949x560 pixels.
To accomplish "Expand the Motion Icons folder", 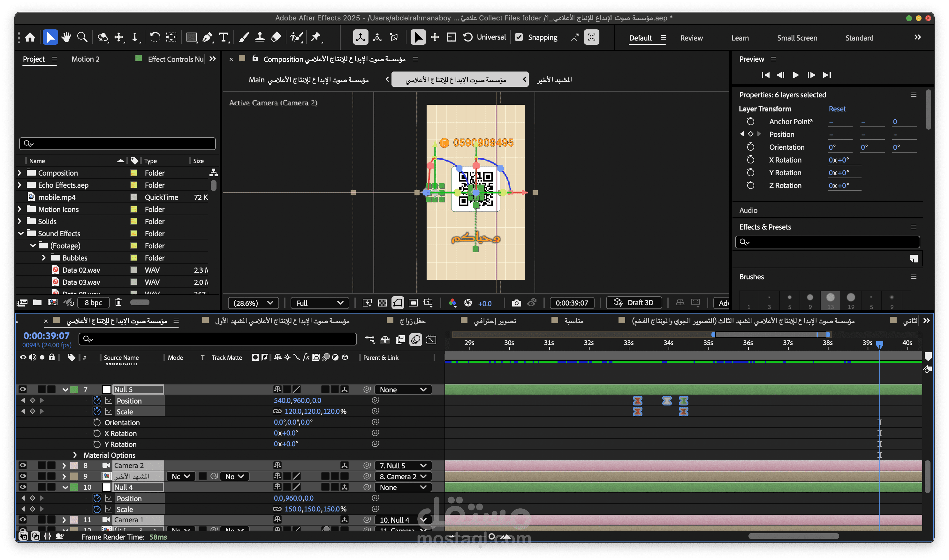I will 19,209.
